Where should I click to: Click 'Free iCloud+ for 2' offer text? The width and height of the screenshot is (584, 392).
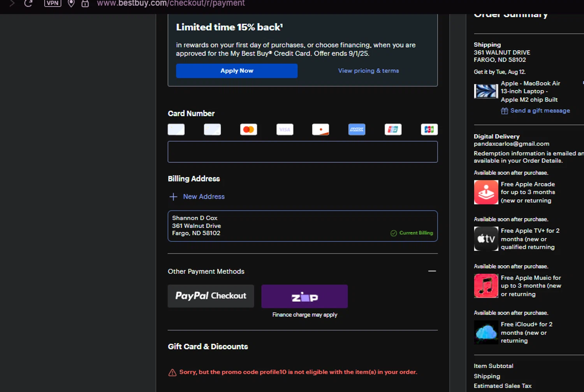click(526, 324)
